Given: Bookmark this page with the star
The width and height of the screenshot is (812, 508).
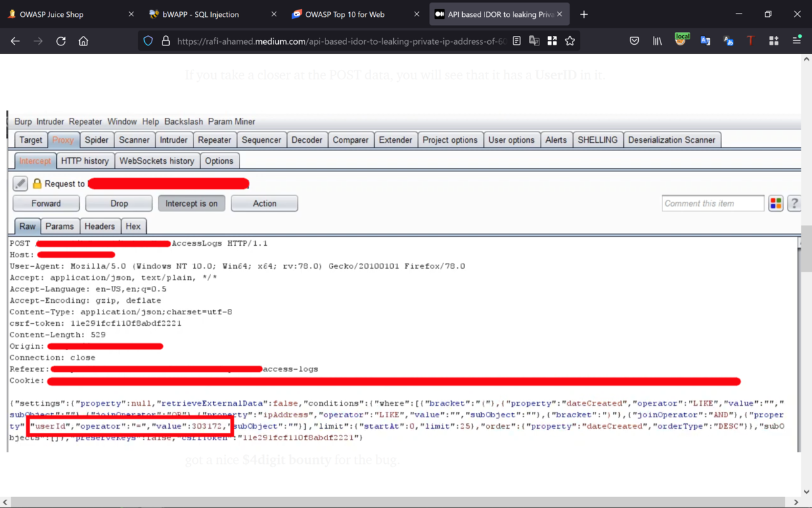Looking at the screenshot, I should (x=570, y=41).
